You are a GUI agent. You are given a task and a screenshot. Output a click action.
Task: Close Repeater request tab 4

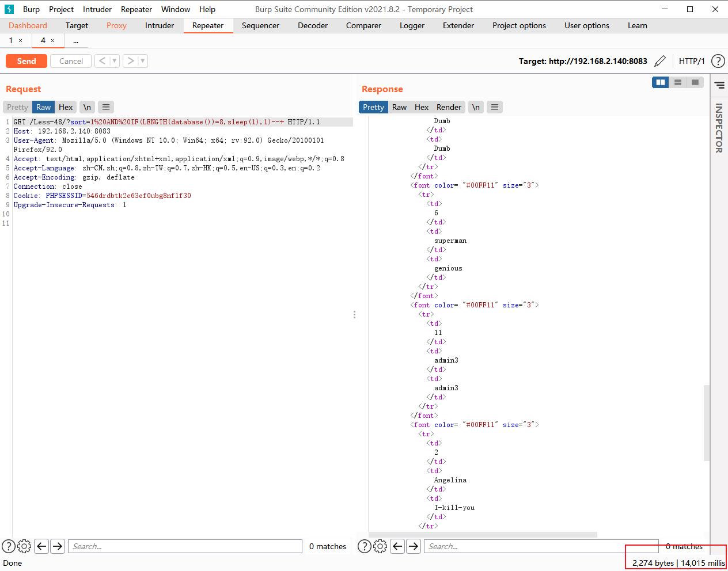[x=52, y=40]
